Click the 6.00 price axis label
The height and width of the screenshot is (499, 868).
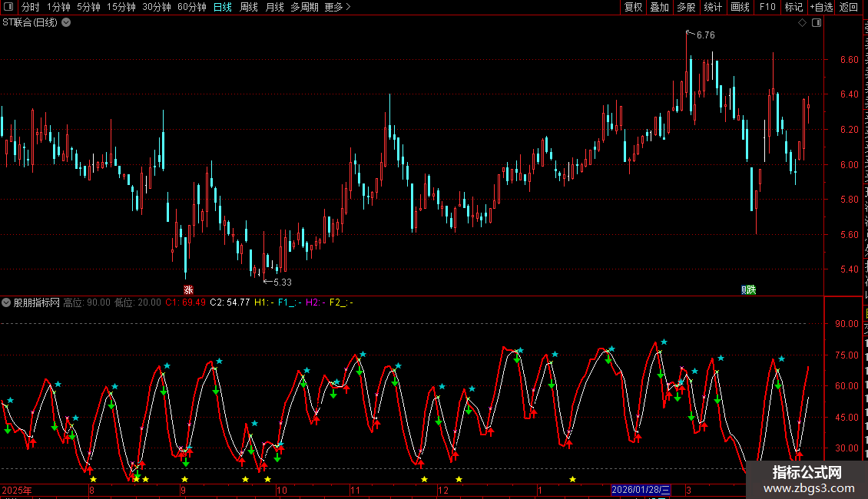pos(849,165)
